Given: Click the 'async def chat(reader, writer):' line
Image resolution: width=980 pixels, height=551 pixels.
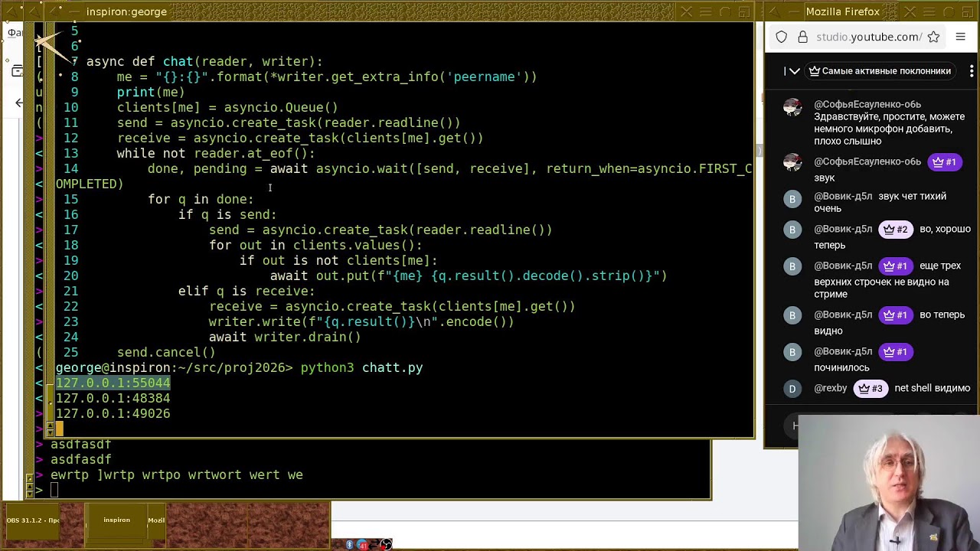Looking at the screenshot, I should point(204,61).
